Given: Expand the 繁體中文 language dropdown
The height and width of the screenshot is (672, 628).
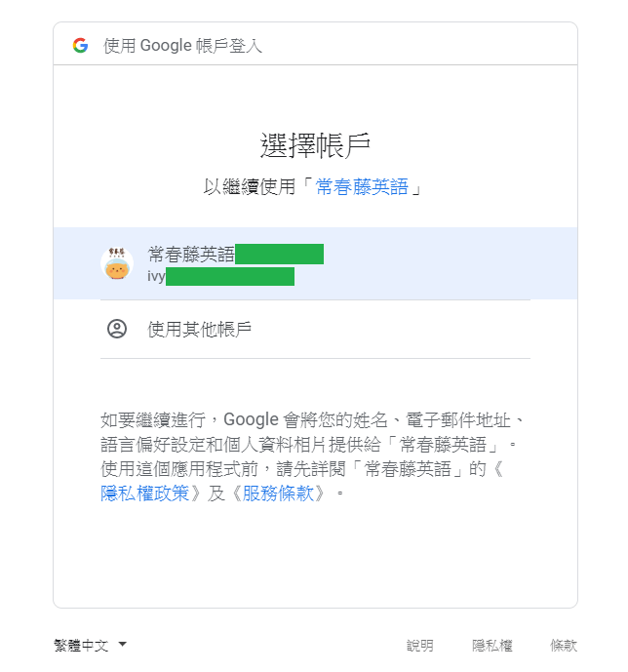Looking at the screenshot, I should [91, 645].
